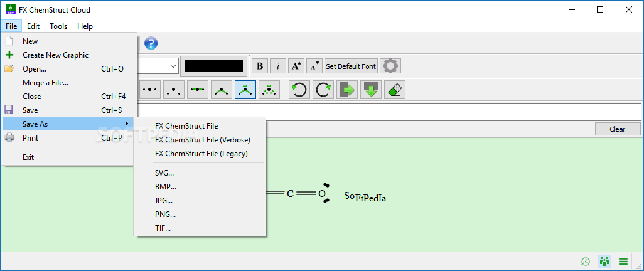Click the Clear button
The height and width of the screenshot is (271, 644).
(617, 129)
